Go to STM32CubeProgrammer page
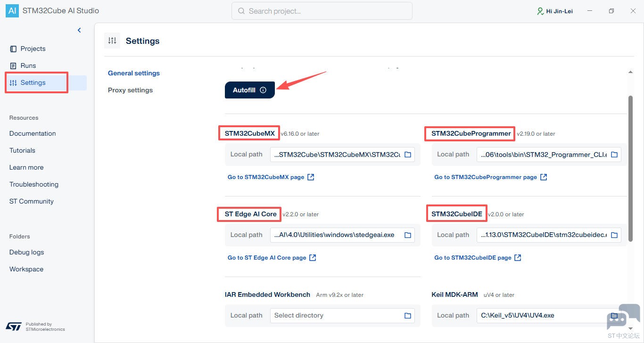Screen dimensions: 644x343 coord(491,177)
